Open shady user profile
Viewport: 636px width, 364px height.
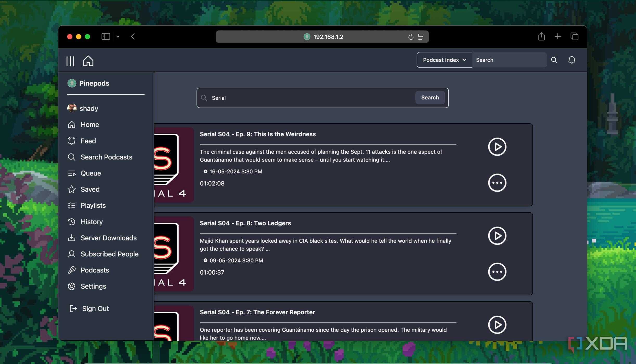(83, 108)
